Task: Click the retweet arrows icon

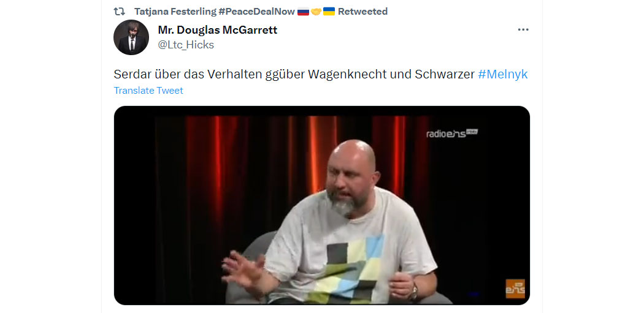Action: click(x=119, y=12)
